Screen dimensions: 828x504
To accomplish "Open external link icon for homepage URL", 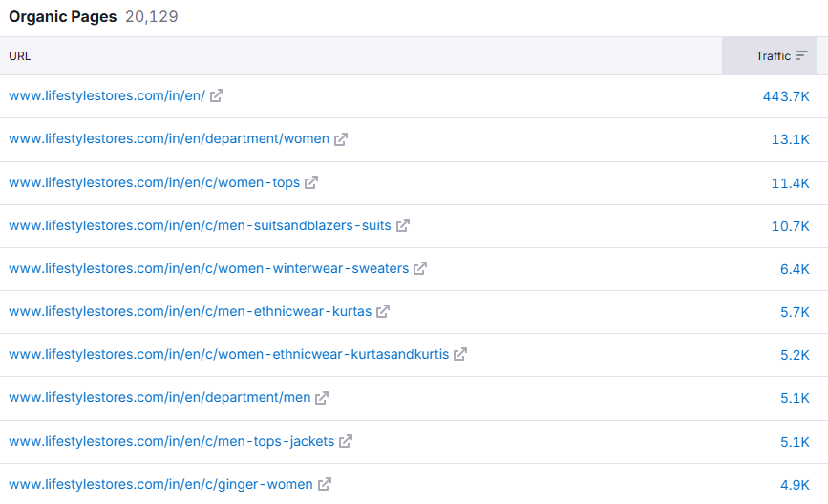I will (x=217, y=96).
